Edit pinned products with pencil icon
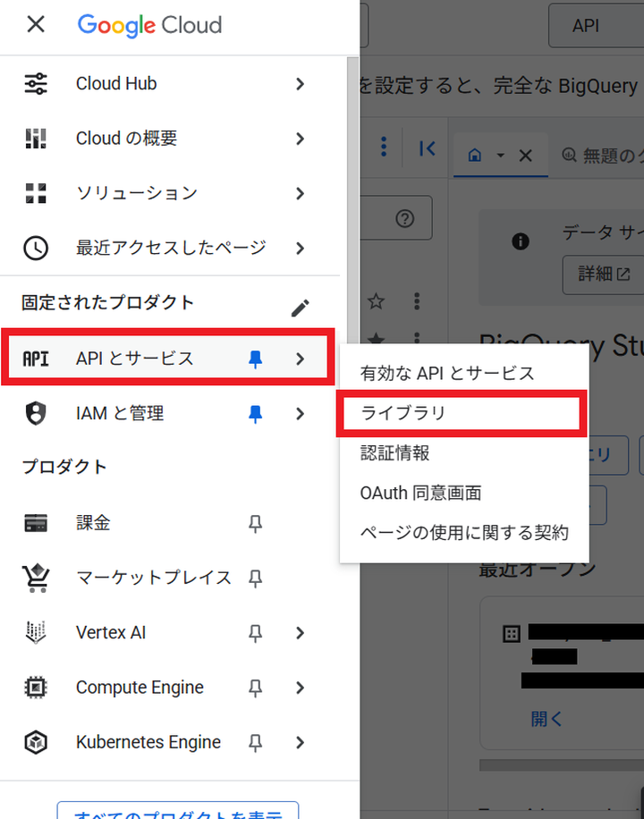The width and height of the screenshot is (644, 819). point(301,308)
